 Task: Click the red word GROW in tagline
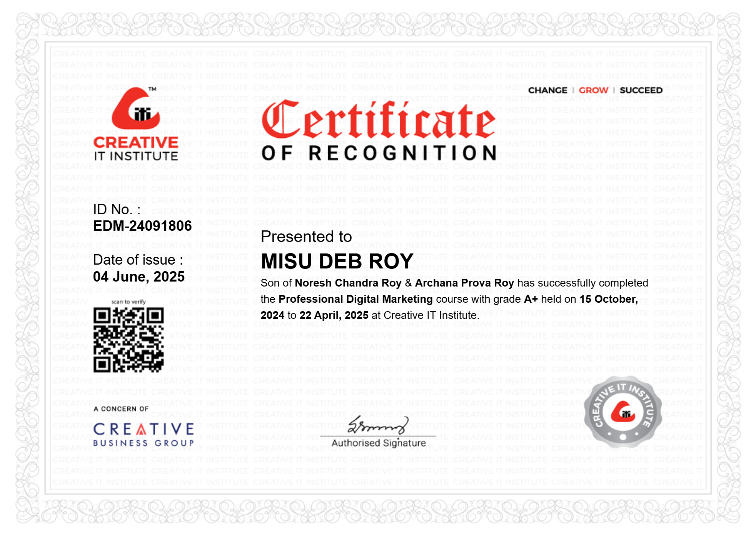pos(593,90)
